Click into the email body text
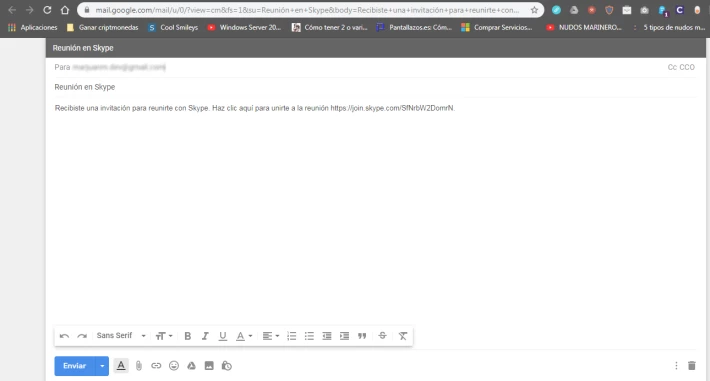This screenshot has width=710, height=381. 254,108
